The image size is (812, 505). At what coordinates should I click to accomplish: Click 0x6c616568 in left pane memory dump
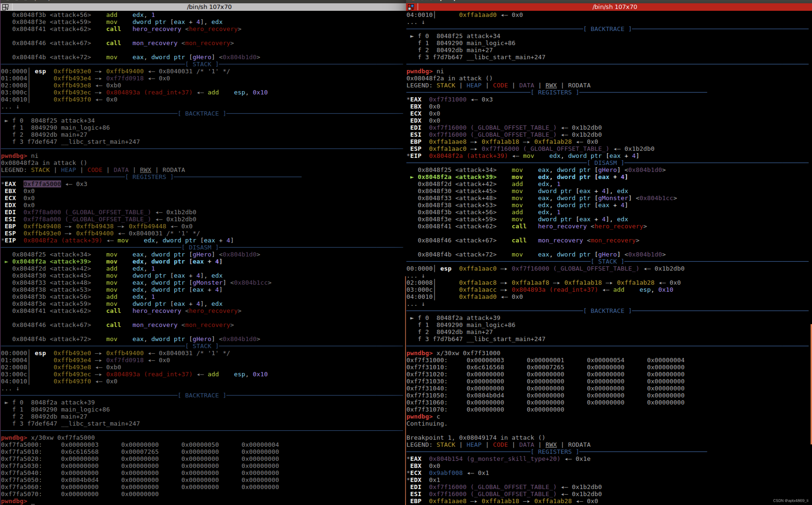coord(80,451)
